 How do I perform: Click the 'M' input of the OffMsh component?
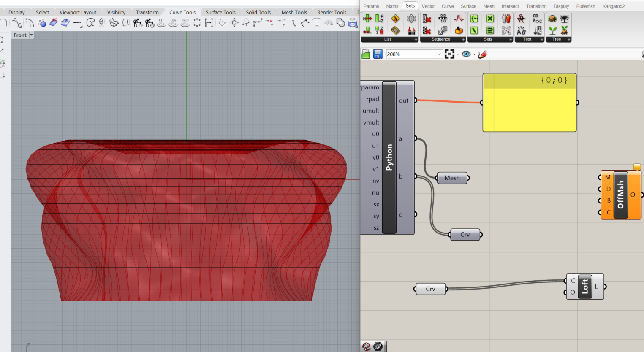pyautogui.click(x=608, y=177)
